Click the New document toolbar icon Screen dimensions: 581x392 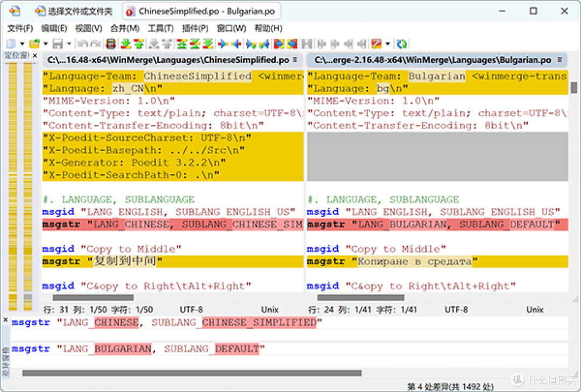tap(11, 44)
